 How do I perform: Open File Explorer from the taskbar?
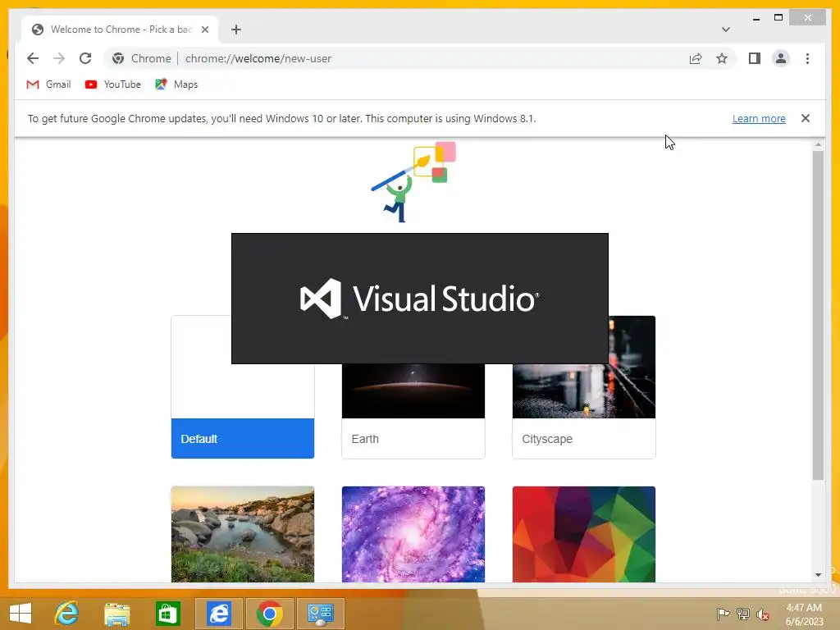pos(116,614)
